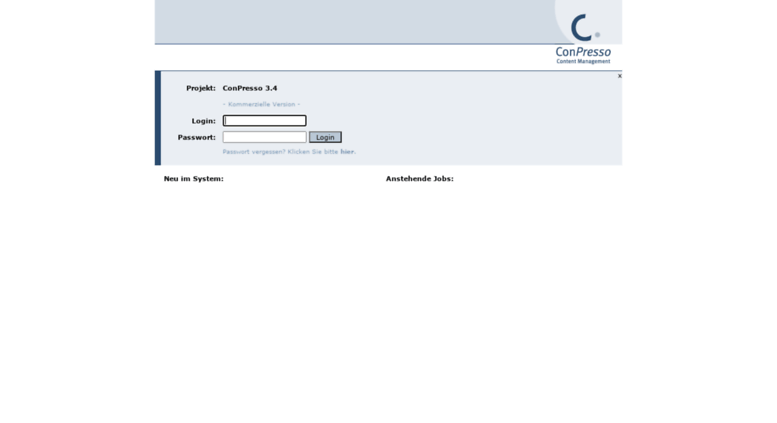Select the 'Kommerzielle Version' text

coord(261,105)
